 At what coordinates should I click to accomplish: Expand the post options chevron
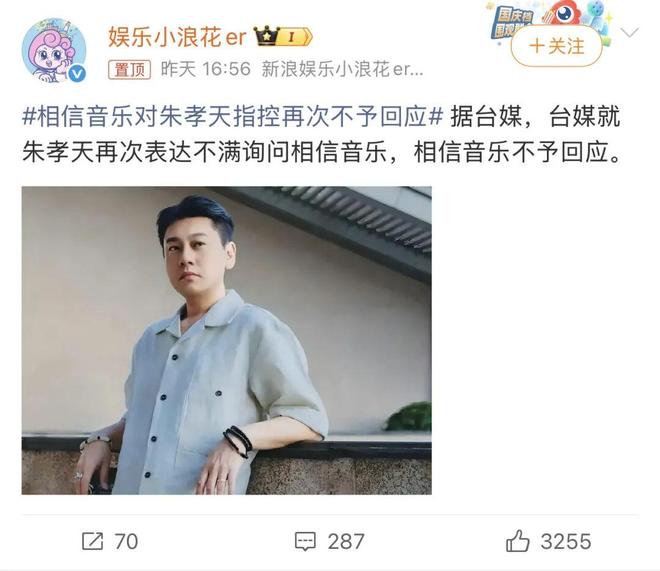point(629,32)
